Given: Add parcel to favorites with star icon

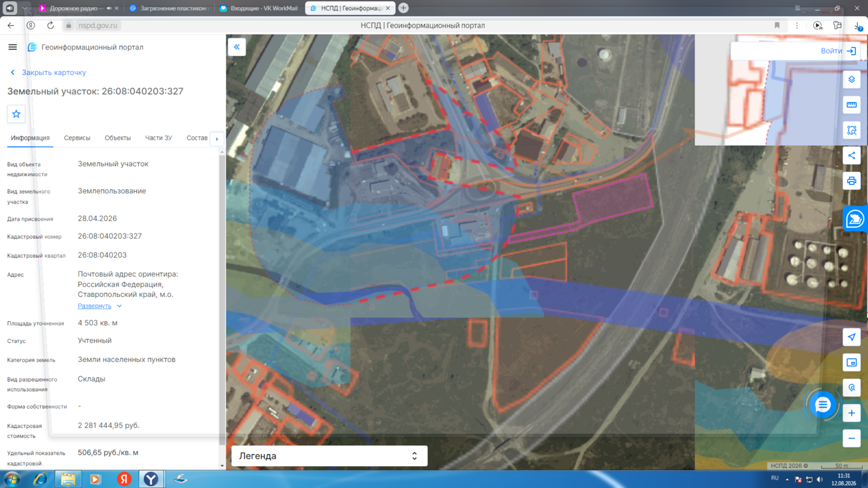Looking at the screenshot, I should coord(16,114).
